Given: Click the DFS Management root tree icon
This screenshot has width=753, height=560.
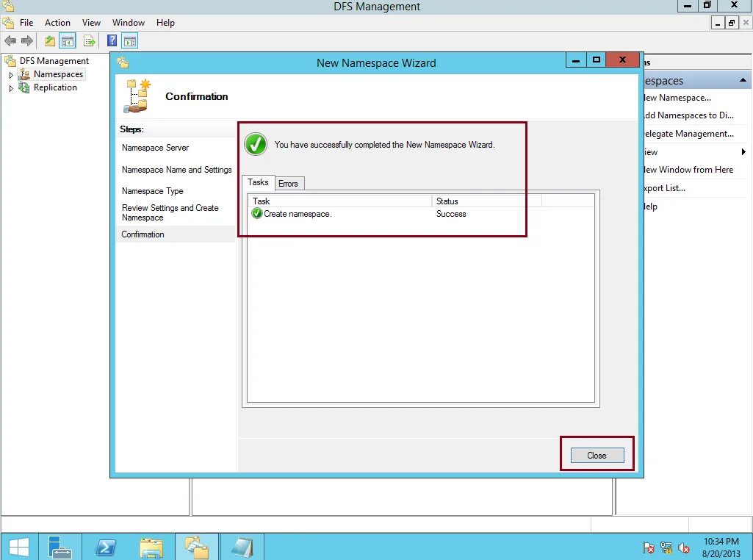Looking at the screenshot, I should 10,60.
